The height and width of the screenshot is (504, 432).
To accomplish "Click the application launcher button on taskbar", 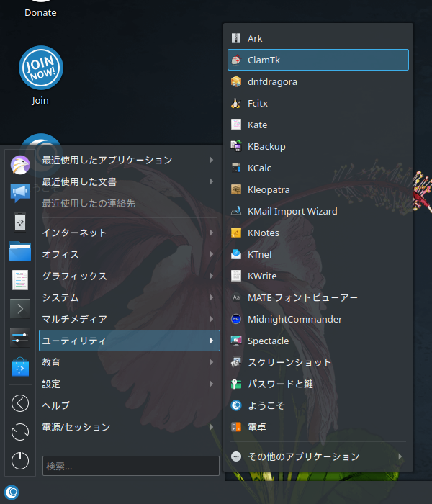I will [x=12, y=492].
